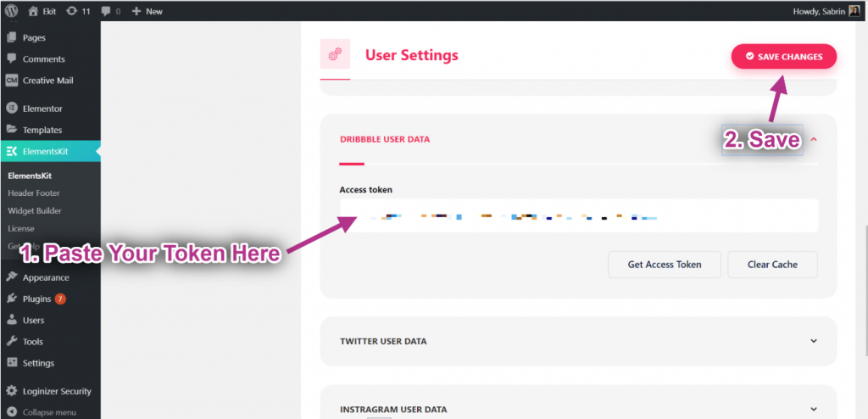Click the Tools wrench icon
The height and width of the screenshot is (419, 868).
(x=12, y=342)
